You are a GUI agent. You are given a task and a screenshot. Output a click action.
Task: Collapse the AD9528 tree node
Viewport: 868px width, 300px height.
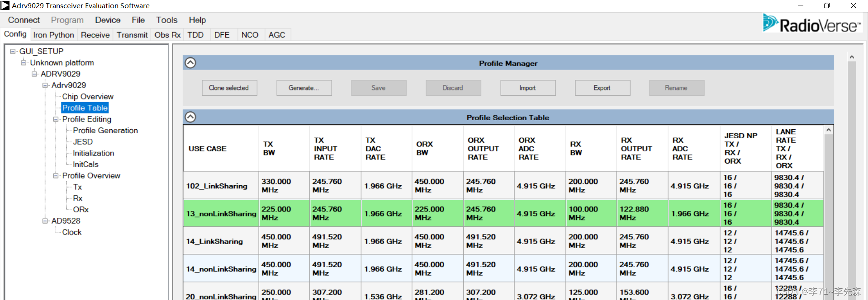pos(45,221)
